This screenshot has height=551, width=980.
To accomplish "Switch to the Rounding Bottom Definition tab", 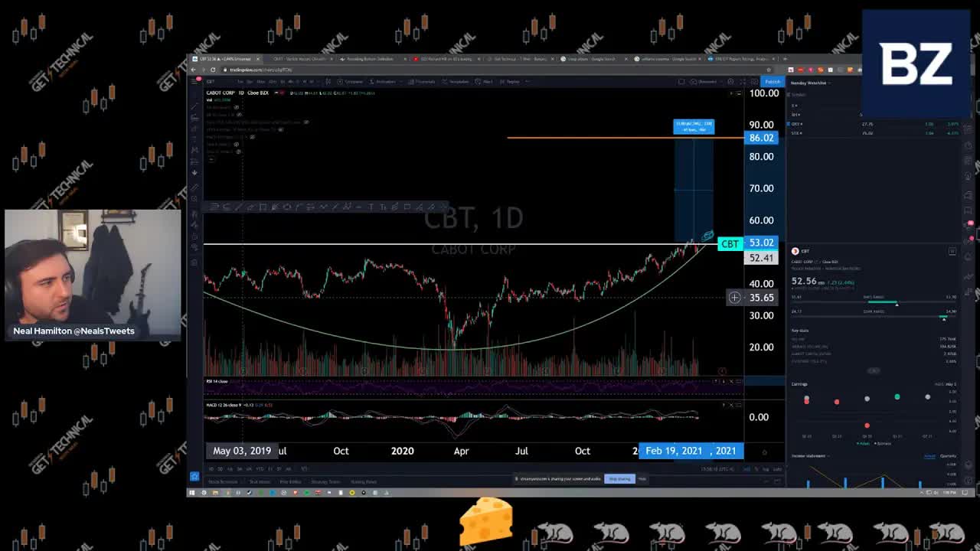I will pos(371,59).
